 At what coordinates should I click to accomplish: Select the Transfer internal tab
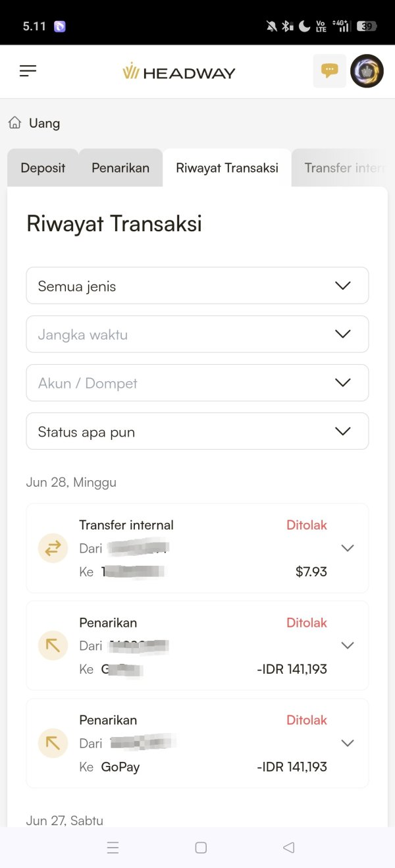coord(343,168)
